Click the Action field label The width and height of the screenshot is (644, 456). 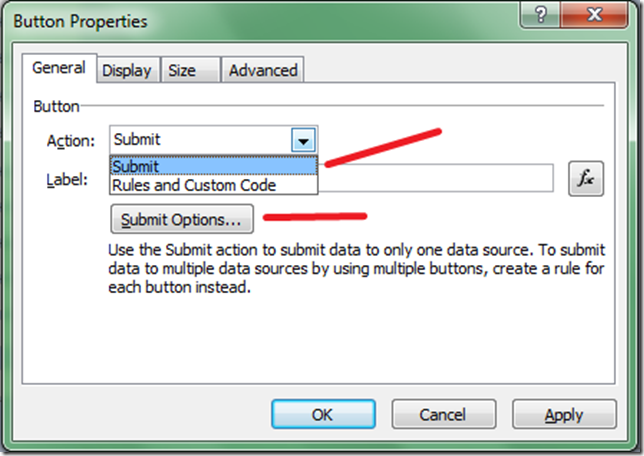click(x=70, y=140)
